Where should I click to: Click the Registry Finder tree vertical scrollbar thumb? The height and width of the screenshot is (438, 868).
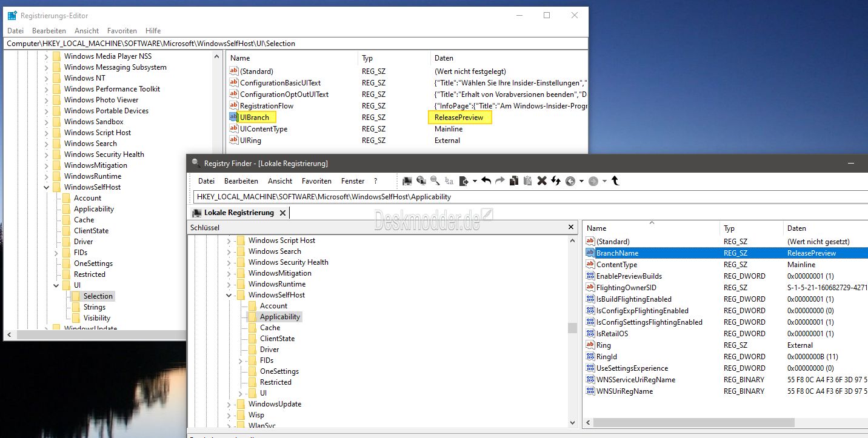[572, 328]
